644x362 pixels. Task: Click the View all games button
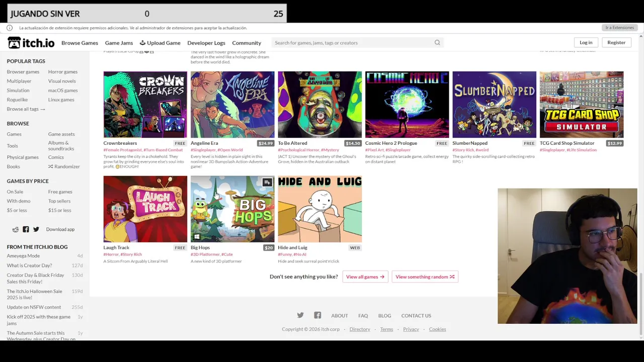(365, 277)
